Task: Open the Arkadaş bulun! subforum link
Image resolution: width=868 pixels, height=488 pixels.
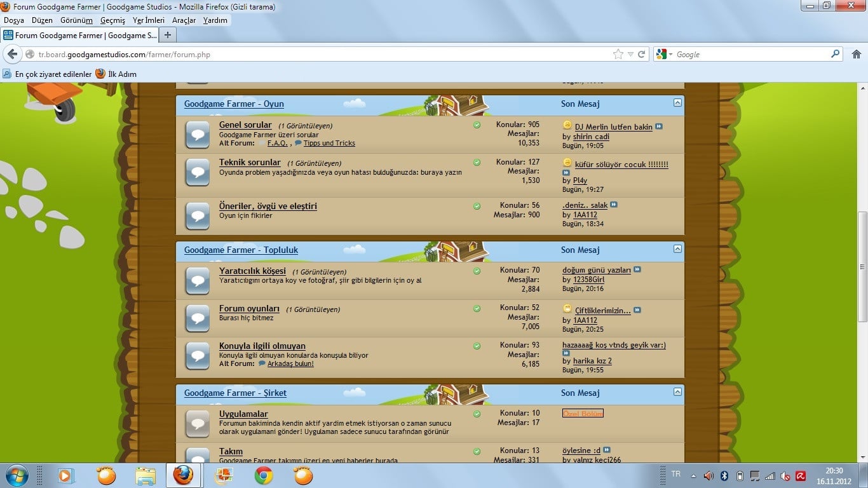Action: [290, 363]
